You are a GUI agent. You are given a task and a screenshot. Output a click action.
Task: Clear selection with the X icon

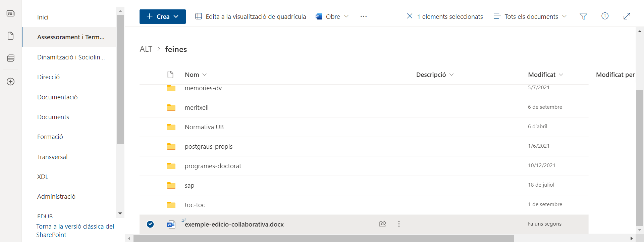pyautogui.click(x=410, y=16)
